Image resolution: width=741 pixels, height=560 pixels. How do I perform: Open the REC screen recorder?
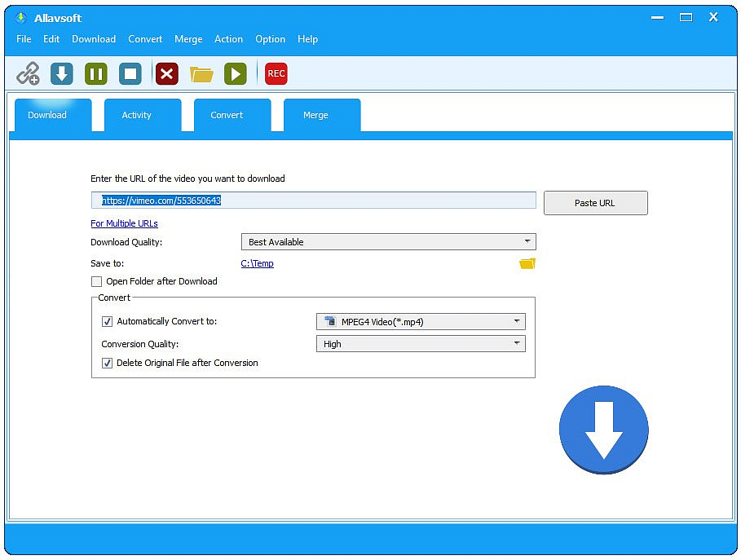click(x=276, y=73)
